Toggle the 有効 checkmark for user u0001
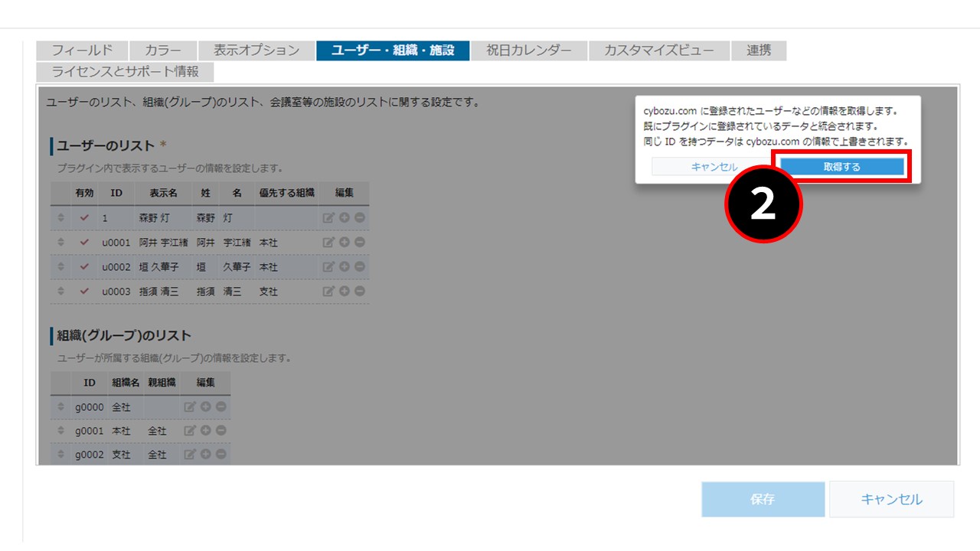This screenshot has width=980, height=551. tap(84, 243)
